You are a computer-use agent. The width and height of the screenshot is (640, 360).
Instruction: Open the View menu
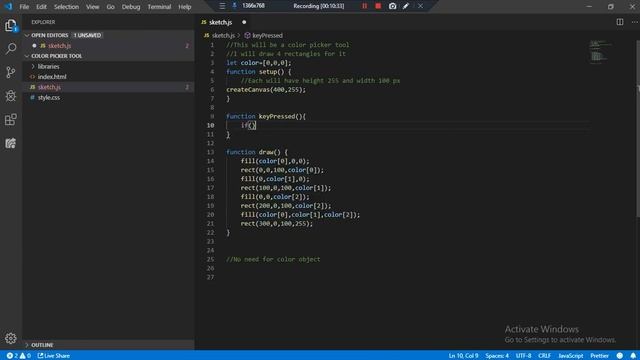[93, 7]
